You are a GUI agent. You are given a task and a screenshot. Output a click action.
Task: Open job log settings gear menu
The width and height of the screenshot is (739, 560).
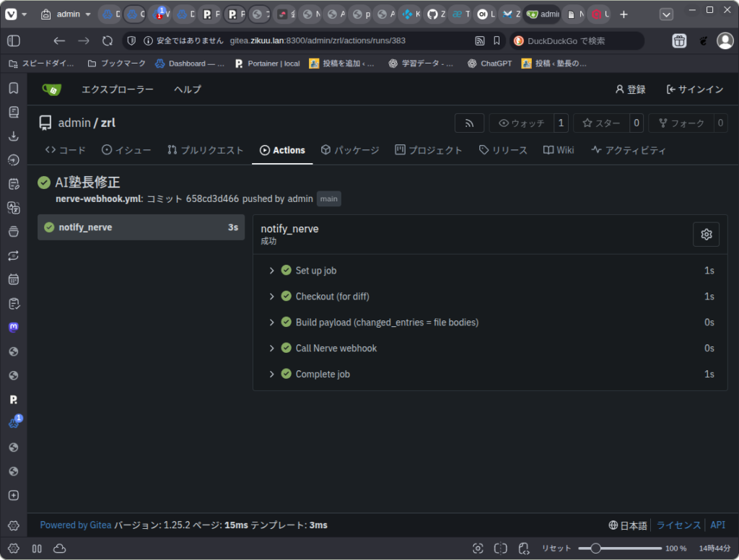coord(706,234)
